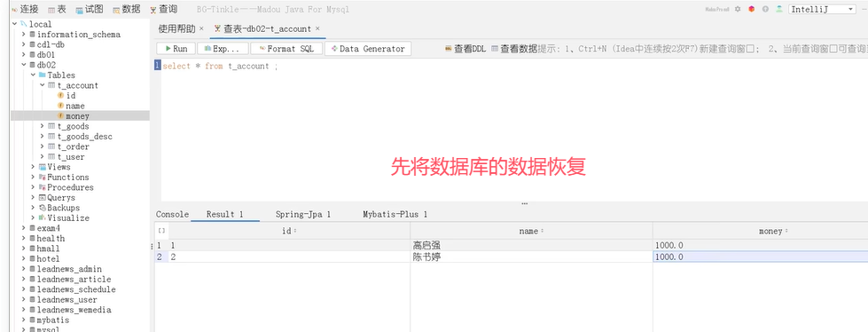Open the Data Generator
The height and width of the screenshot is (332, 868).
coord(368,49)
